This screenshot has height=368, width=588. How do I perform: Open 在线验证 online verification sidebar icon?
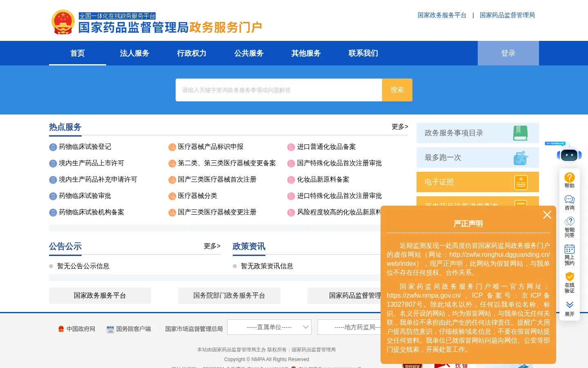point(570,283)
